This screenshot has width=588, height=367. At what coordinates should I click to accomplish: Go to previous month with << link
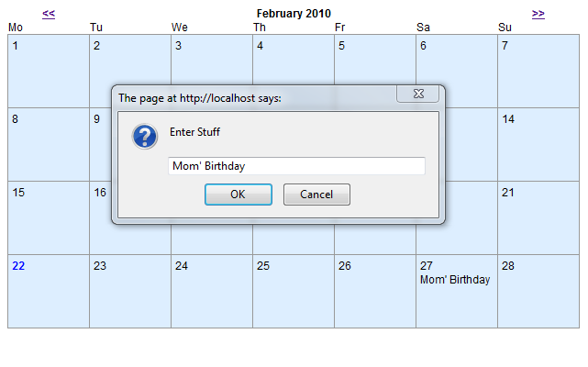49,14
